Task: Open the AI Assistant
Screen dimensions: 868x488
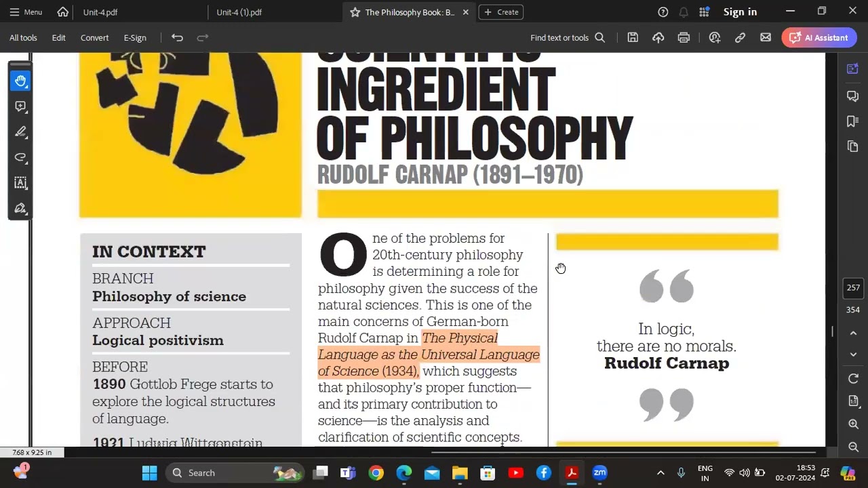Action: (x=818, y=38)
